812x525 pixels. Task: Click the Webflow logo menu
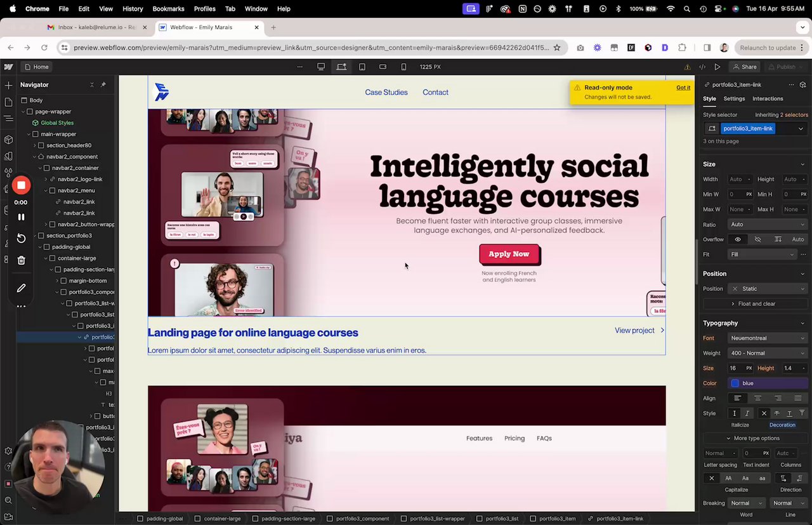pos(8,67)
